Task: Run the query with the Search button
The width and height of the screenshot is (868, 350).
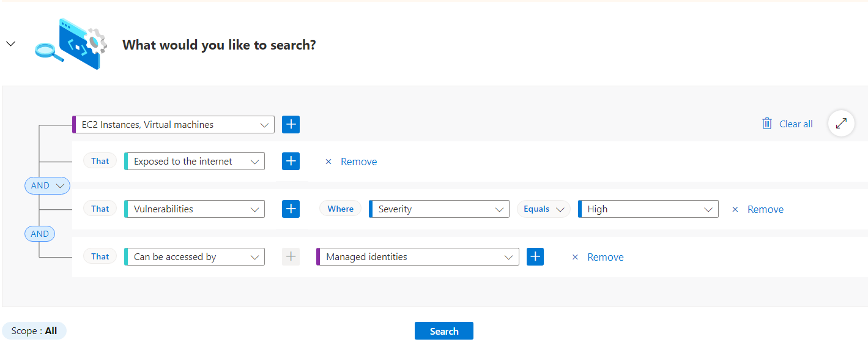Action: pyautogui.click(x=444, y=331)
